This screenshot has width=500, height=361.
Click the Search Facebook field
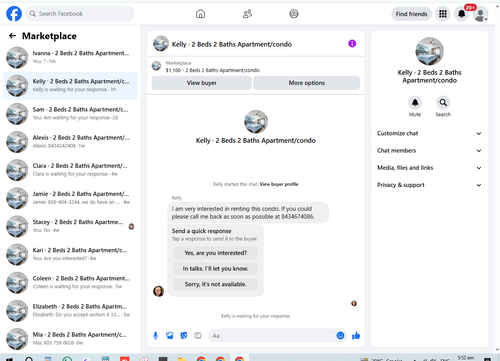click(80, 14)
